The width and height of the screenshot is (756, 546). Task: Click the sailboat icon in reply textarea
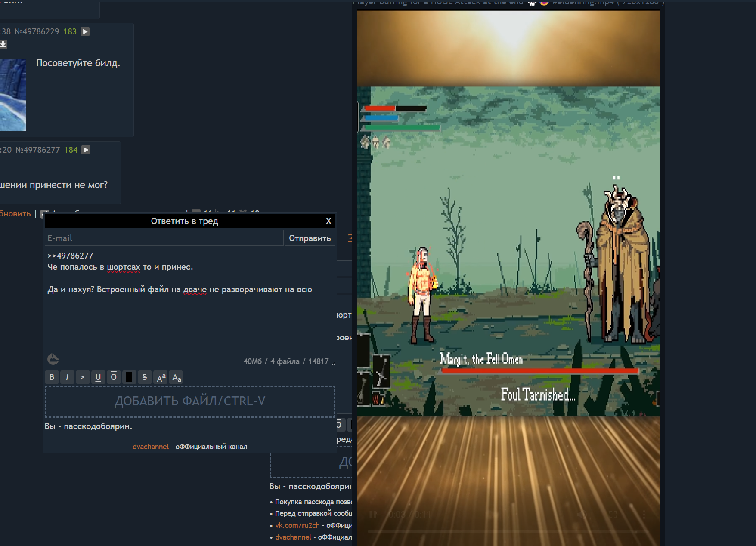[x=53, y=359]
